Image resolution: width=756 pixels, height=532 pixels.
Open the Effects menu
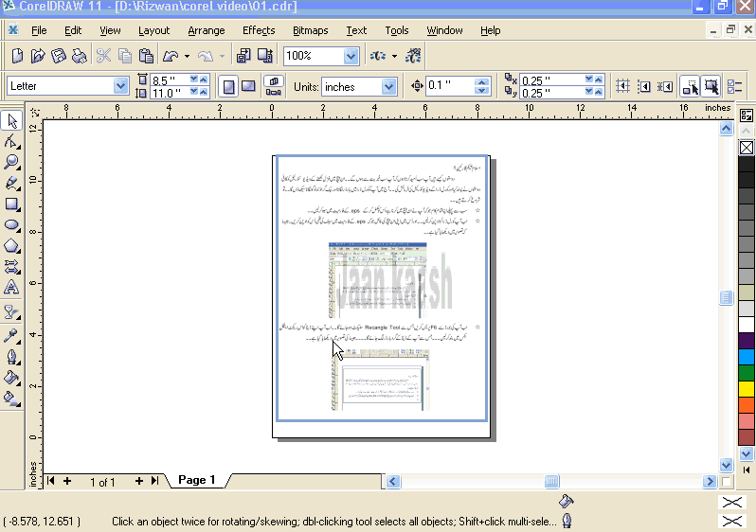(x=259, y=30)
